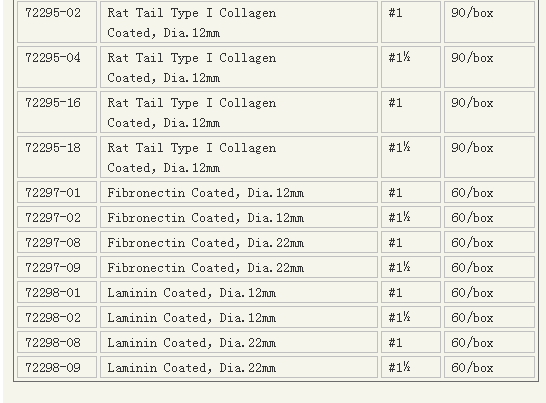
Task: Click catalog number 72295-04
Action: (53, 58)
